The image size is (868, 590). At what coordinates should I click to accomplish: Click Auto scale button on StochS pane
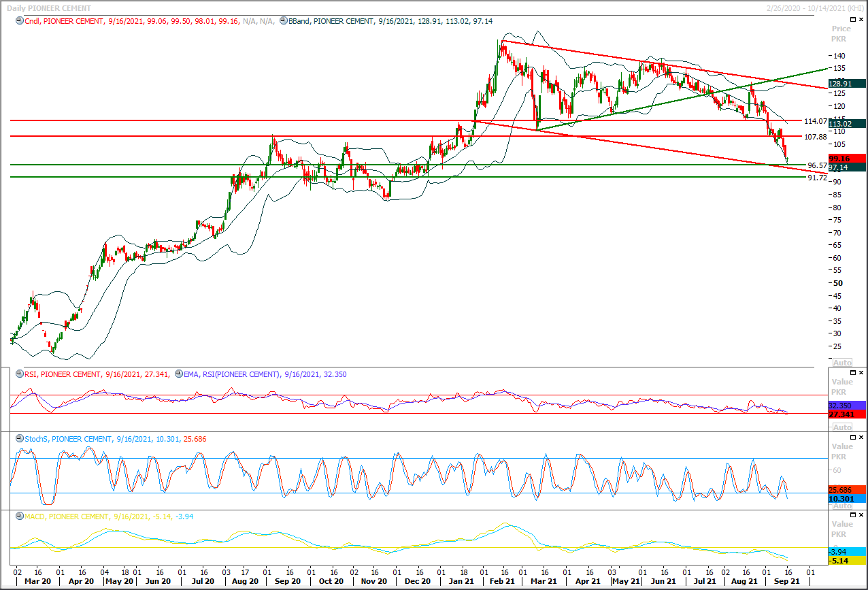coord(841,506)
